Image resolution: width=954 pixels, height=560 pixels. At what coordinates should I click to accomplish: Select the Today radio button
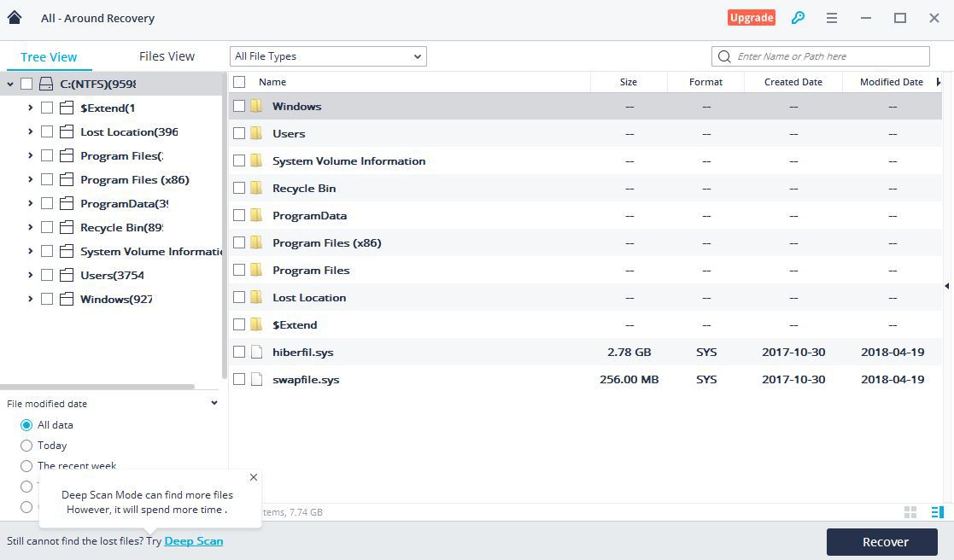coord(26,446)
